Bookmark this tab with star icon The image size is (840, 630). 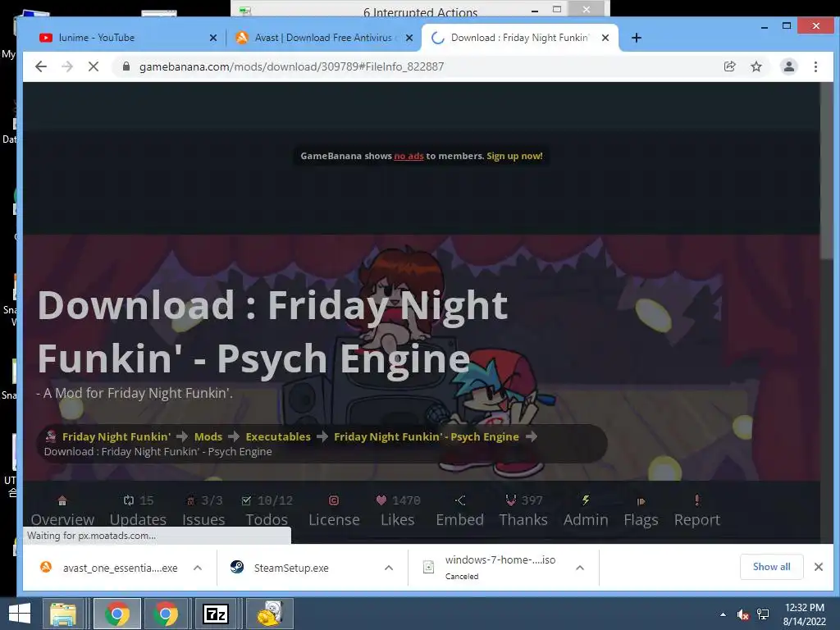(x=756, y=66)
